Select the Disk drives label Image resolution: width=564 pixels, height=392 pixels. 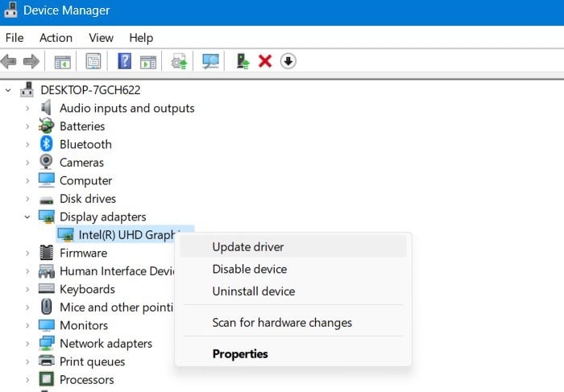tap(88, 199)
